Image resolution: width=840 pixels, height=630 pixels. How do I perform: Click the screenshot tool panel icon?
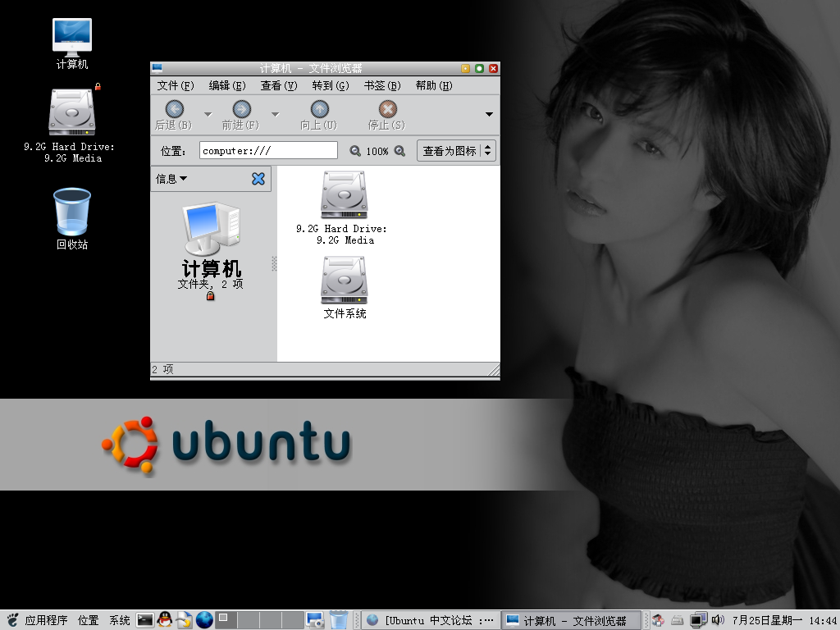pyautogui.click(x=315, y=620)
